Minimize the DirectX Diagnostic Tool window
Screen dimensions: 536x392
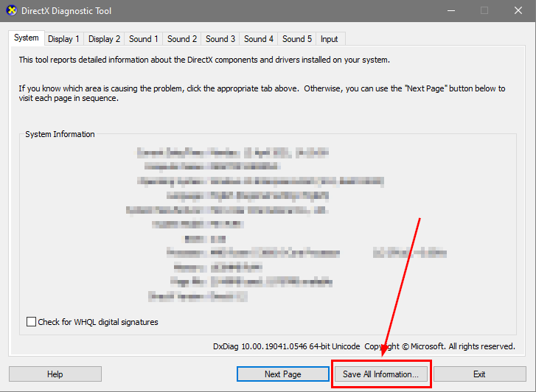point(449,11)
